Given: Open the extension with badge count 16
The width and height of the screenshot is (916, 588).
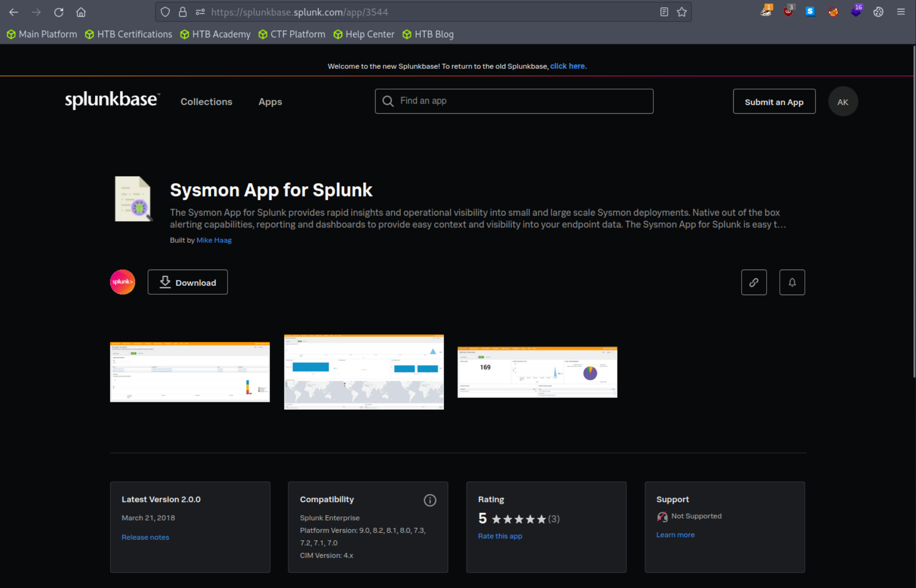Looking at the screenshot, I should click(856, 12).
